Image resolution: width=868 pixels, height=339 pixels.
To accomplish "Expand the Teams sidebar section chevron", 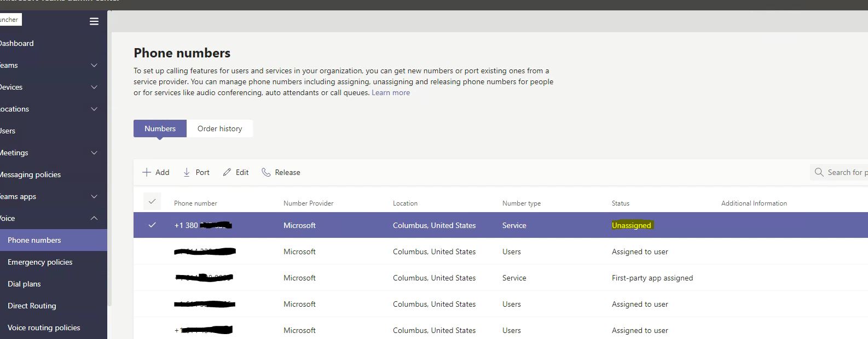I will click(x=94, y=65).
